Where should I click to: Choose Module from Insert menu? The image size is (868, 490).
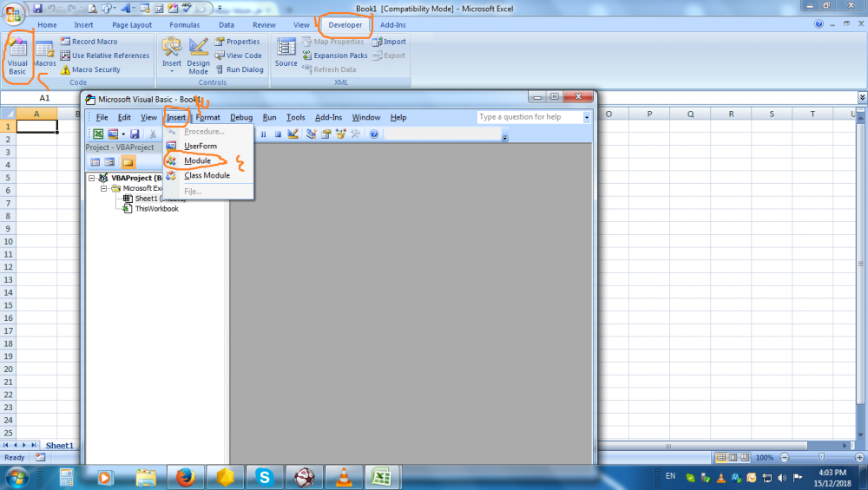(x=208, y=160)
